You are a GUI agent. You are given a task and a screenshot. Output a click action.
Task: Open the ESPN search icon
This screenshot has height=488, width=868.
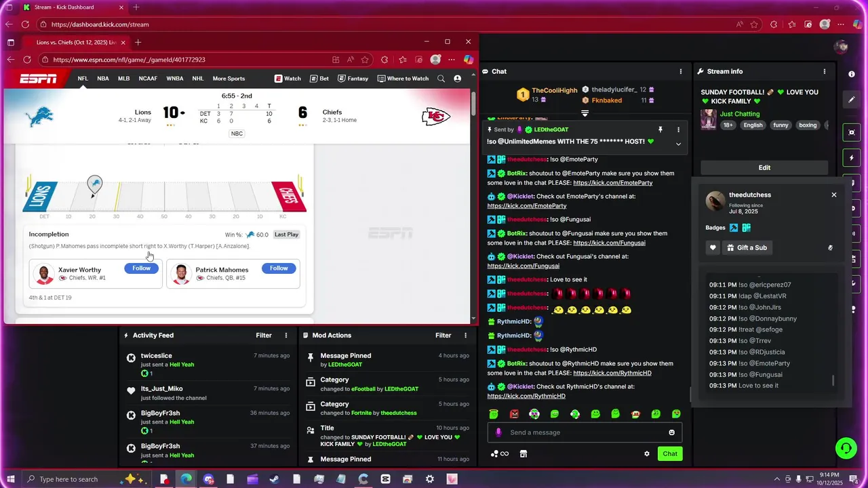tap(441, 79)
